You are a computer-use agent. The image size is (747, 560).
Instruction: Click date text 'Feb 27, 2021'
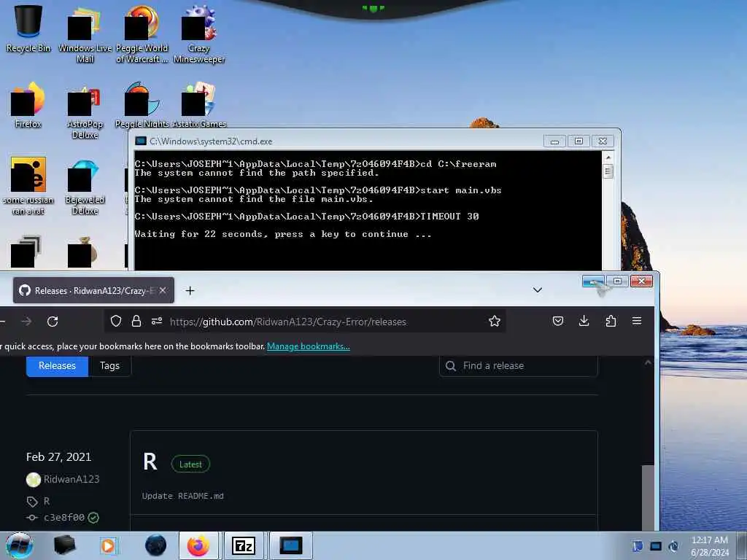pos(58,456)
